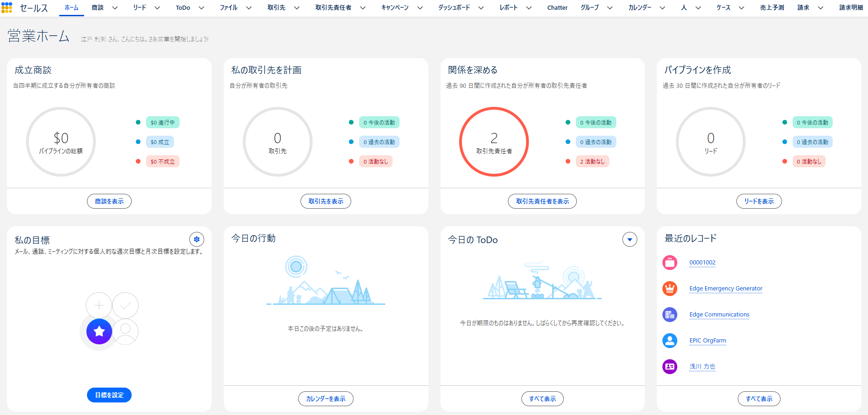This screenshot has width=868, height=415.
Task: Click the checkmark circle in 私の目標
Action: click(125, 305)
